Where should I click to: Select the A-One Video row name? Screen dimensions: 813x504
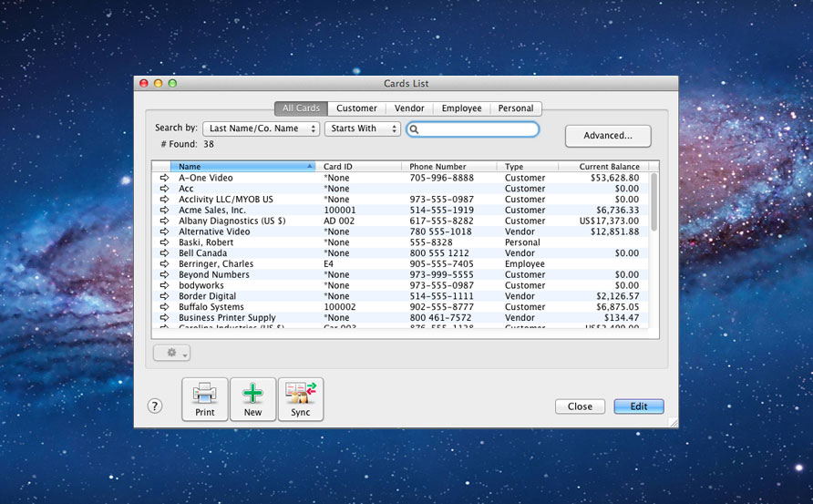click(206, 178)
